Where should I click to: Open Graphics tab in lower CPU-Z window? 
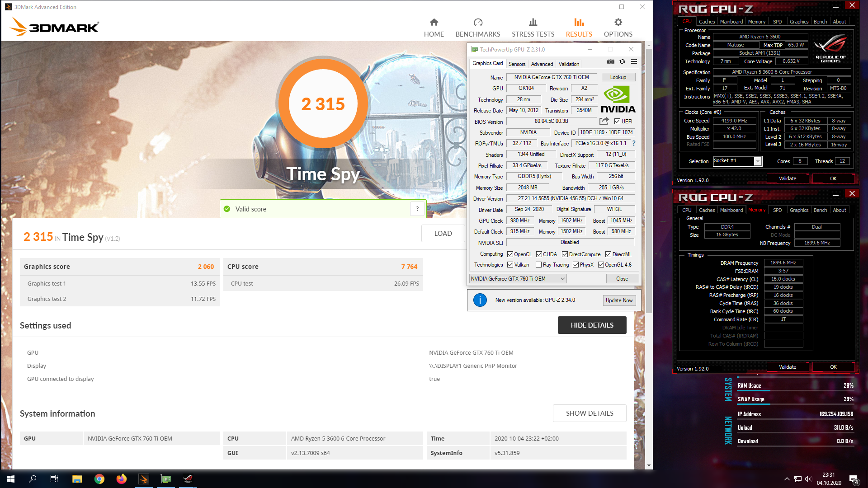pyautogui.click(x=799, y=210)
